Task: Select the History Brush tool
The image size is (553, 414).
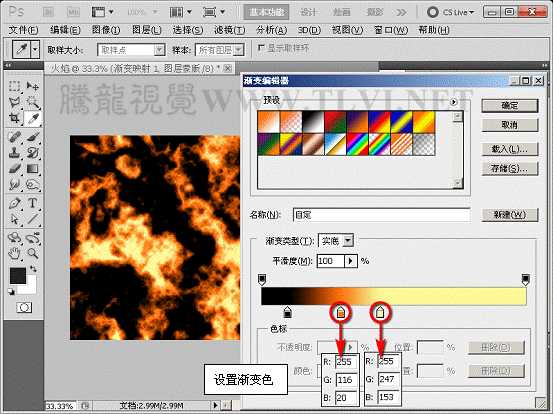Action: pyautogui.click(x=33, y=153)
